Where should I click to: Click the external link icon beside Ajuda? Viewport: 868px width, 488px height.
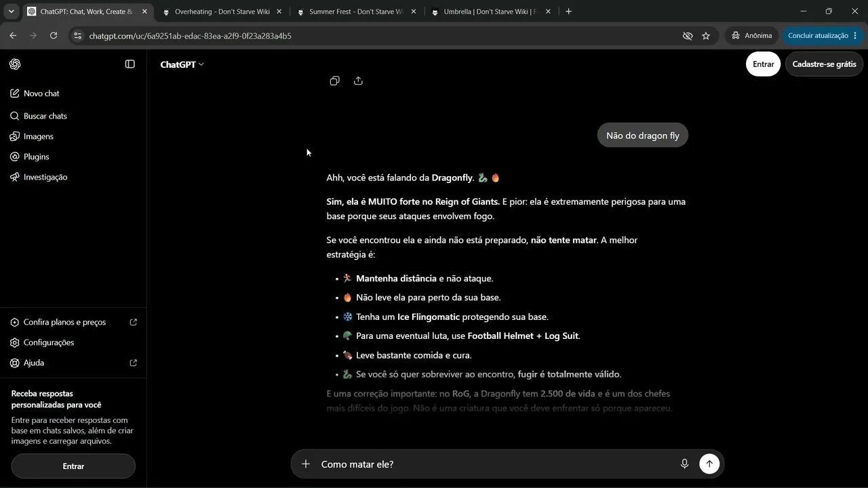coord(133,363)
